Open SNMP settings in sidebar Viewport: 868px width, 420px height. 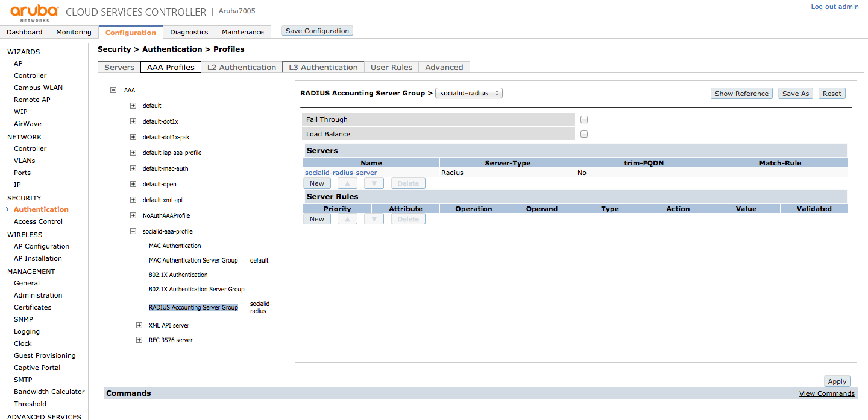(x=24, y=319)
